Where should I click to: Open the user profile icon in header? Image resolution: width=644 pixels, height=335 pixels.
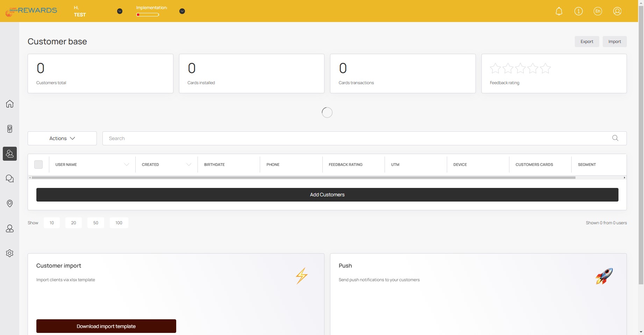coord(617,11)
